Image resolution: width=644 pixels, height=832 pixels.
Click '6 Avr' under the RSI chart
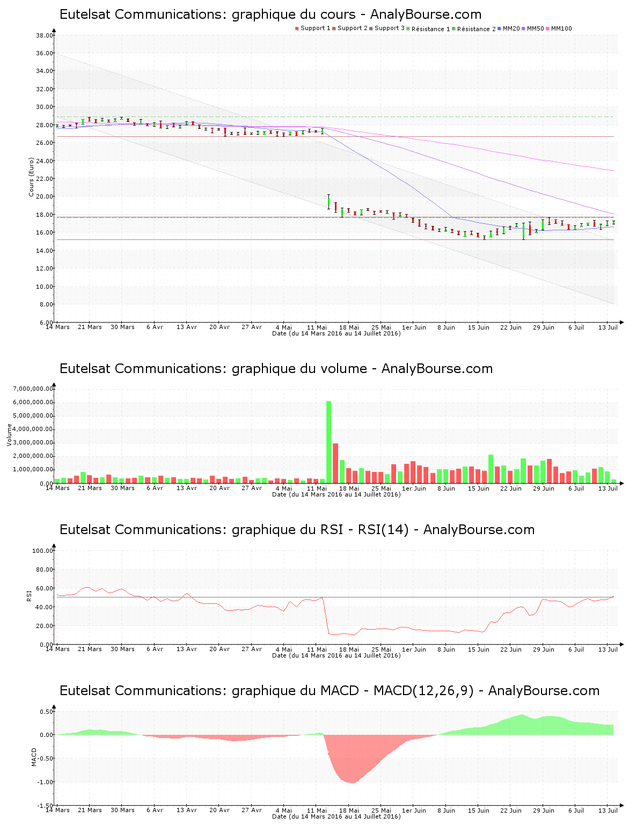tap(155, 649)
